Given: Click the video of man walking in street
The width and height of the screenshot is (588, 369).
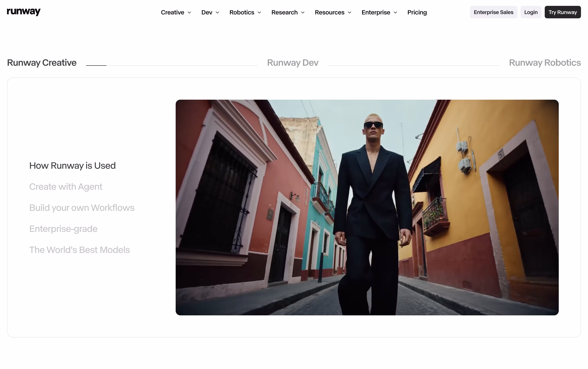Looking at the screenshot, I should tap(367, 208).
